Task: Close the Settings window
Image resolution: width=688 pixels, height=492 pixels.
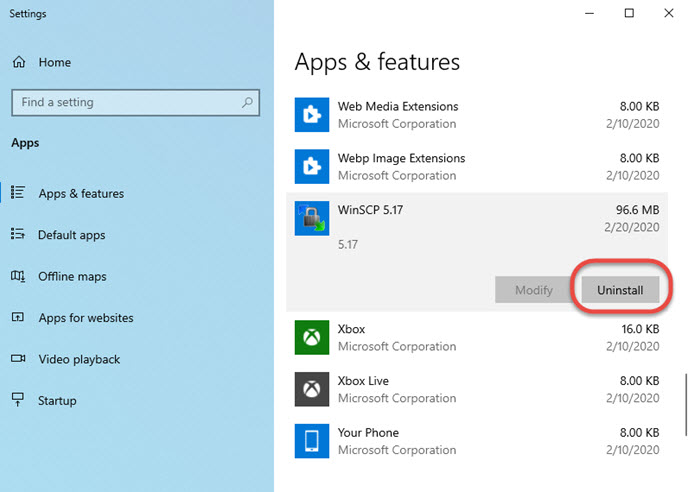Action: 669,13
